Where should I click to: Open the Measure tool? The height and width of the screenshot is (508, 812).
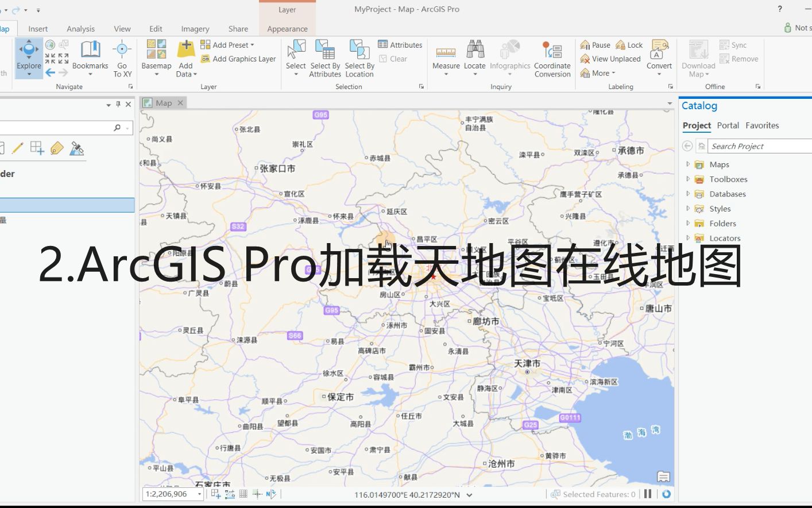click(x=446, y=55)
